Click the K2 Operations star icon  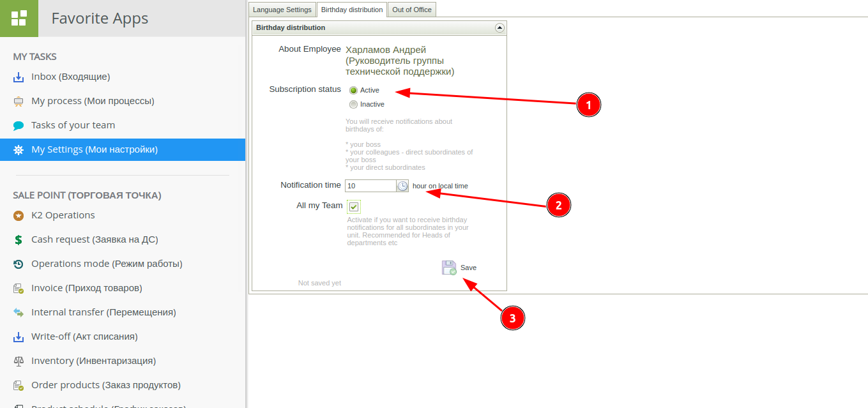[x=19, y=215]
